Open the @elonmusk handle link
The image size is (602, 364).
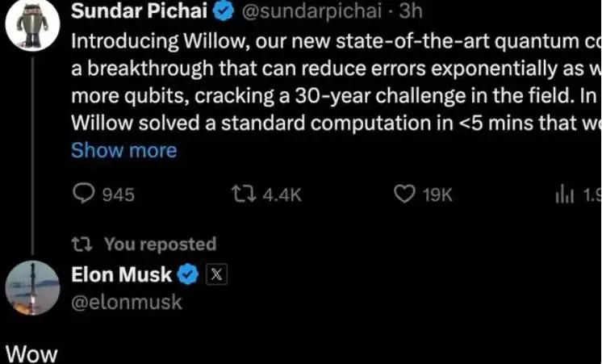(x=127, y=303)
